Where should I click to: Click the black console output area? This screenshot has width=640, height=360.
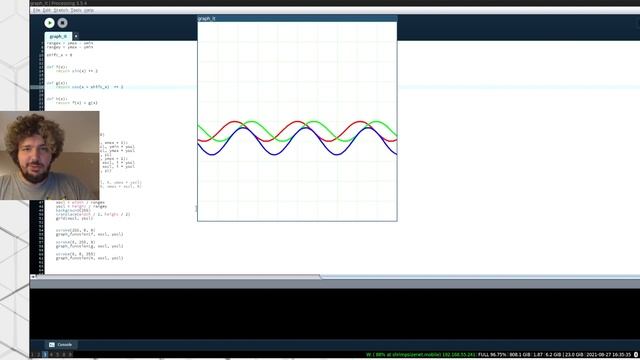(335, 313)
